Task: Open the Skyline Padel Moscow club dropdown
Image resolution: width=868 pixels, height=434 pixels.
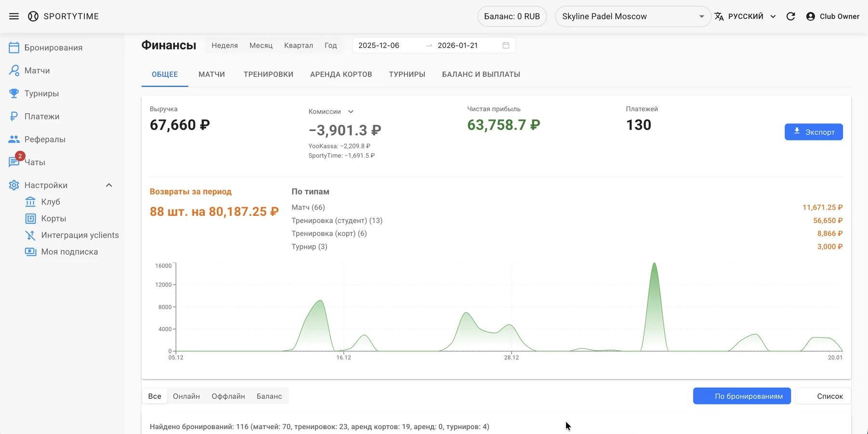Action: 632,16
